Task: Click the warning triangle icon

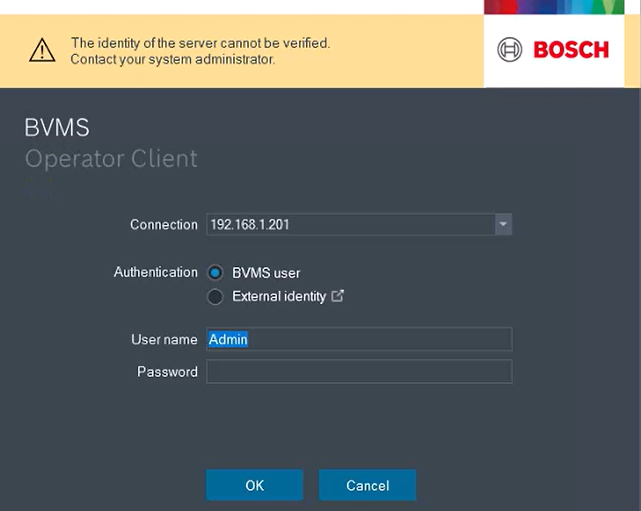Action: [x=41, y=50]
